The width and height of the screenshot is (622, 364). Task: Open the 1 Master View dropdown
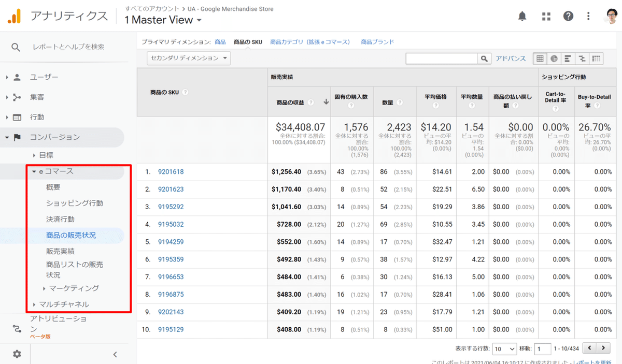(164, 20)
